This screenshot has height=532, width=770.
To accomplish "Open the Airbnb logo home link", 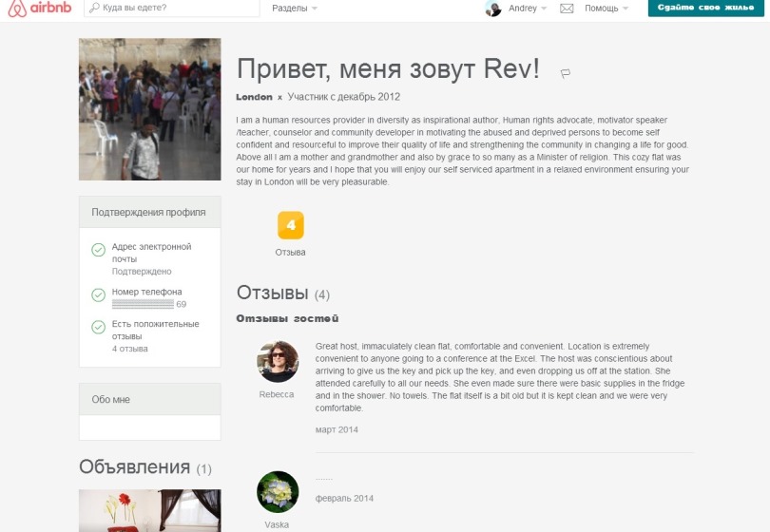I will point(40,8).
